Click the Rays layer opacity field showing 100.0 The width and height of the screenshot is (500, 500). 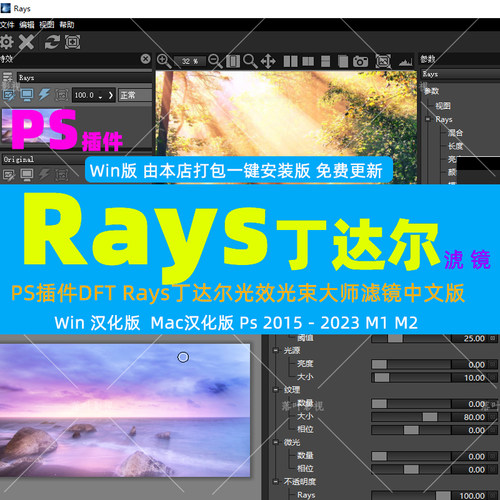tap(89, 95)
